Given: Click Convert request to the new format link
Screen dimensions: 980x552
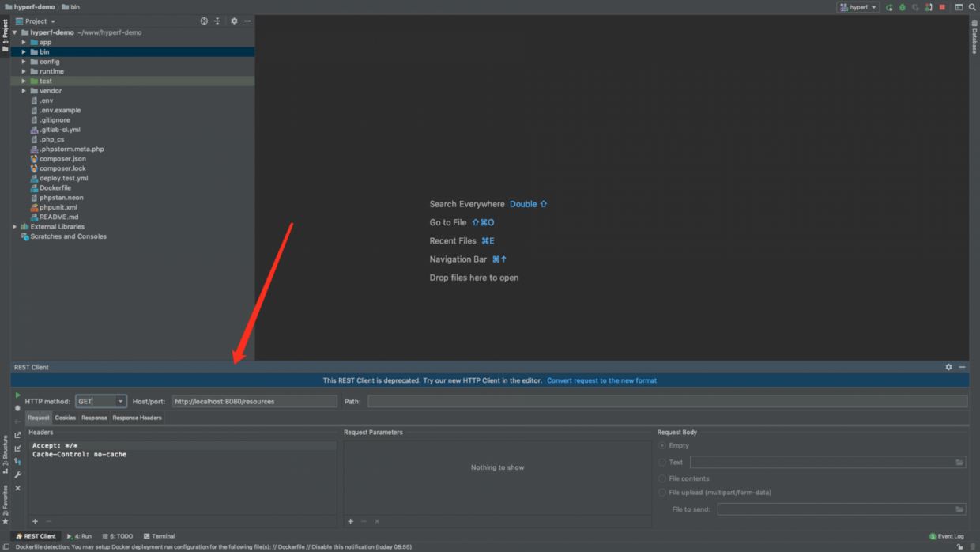Looking at the screenshot, I should click(601, 380).
